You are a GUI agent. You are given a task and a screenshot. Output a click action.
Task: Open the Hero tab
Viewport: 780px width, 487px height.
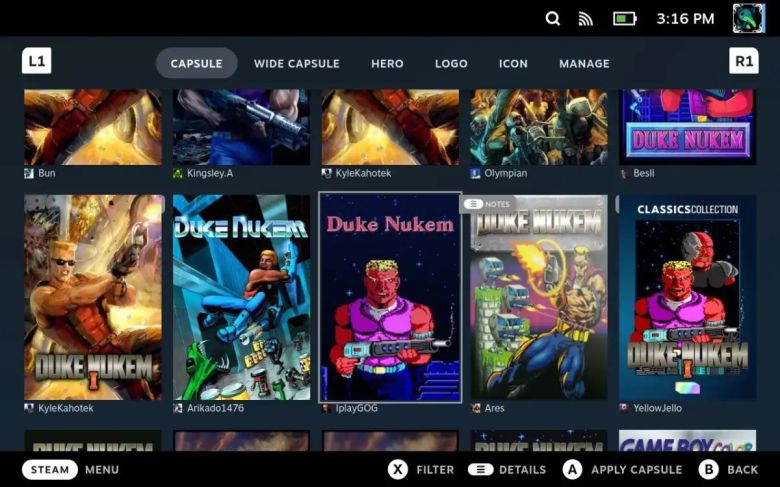click(387, 63)
